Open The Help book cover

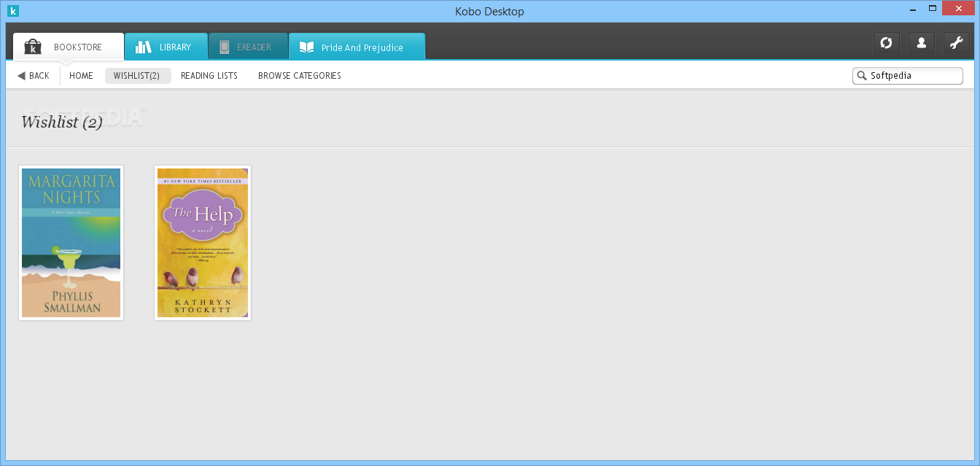(x=203, y=243)
